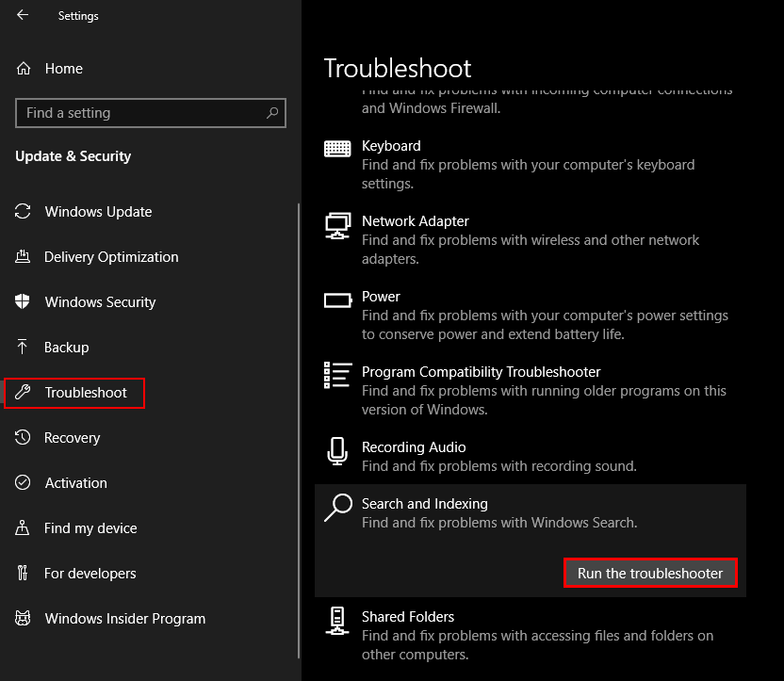Click the Delivery Optimization icon
Screen dimensions: 784x681
(x=23, y=257)
